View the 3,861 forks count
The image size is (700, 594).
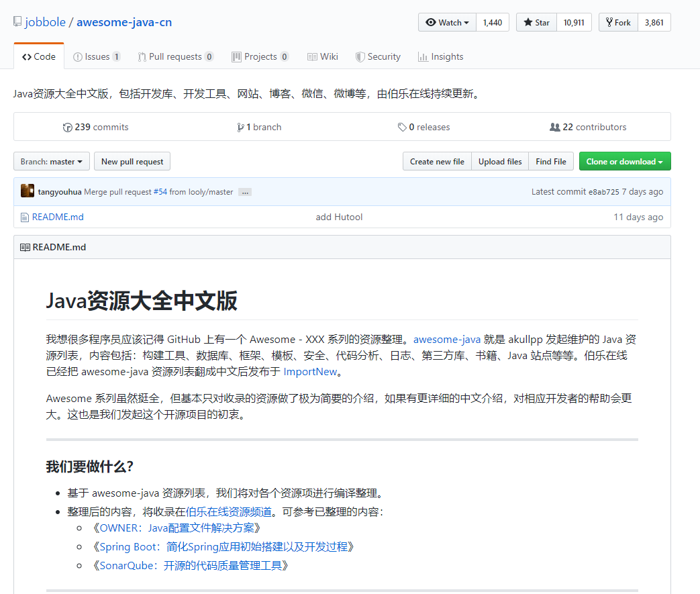[x=654, y=22]
